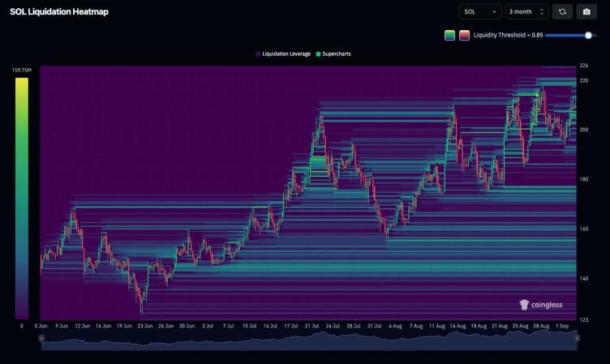Click the refresh chart icon

(562, 12)
